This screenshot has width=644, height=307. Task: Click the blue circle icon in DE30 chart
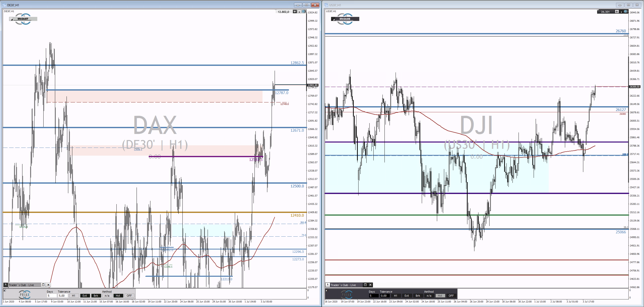click(304, 11)
